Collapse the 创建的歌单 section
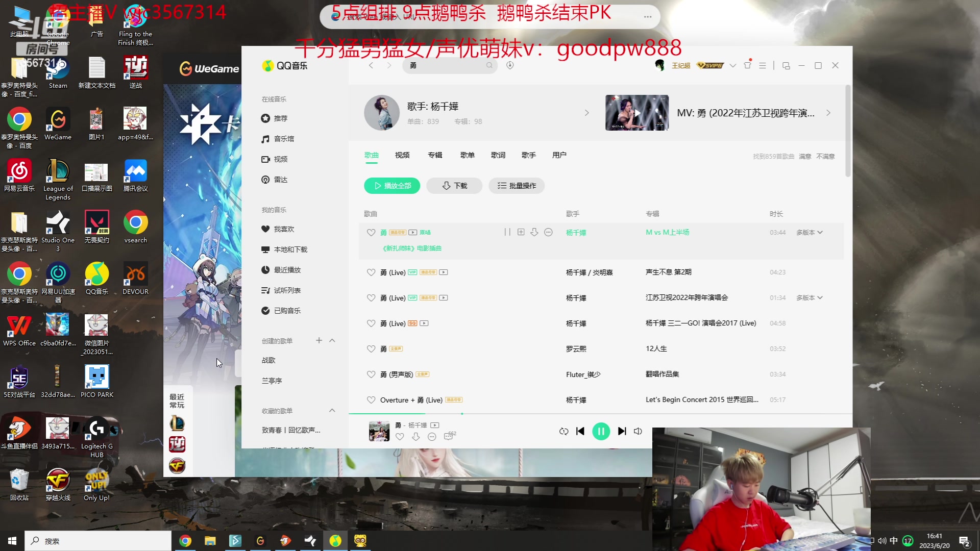This screenshot has width=980, height=551. click(x=332, y=340)
